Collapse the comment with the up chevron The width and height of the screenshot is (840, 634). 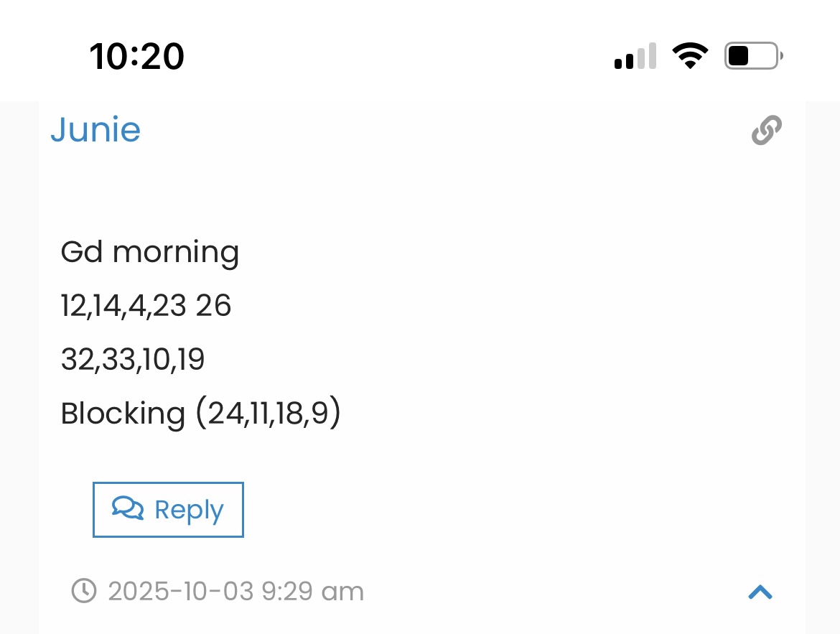(x=760, y=592)
